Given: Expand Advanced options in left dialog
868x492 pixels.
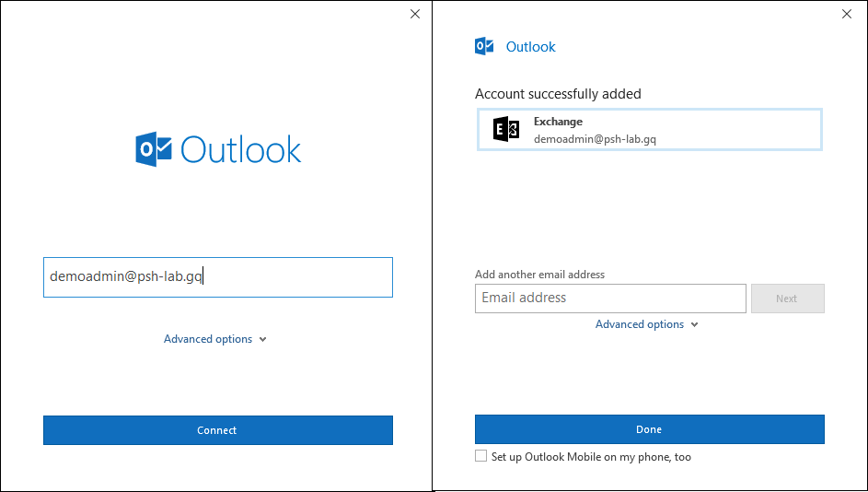Looking at the screenshot, I should pyautogui.click(x=214, y=339).
